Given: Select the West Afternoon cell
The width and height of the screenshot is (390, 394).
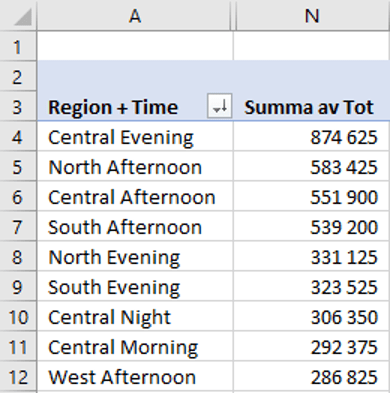Looking at the screenshot, I should (x=135, y=377).
